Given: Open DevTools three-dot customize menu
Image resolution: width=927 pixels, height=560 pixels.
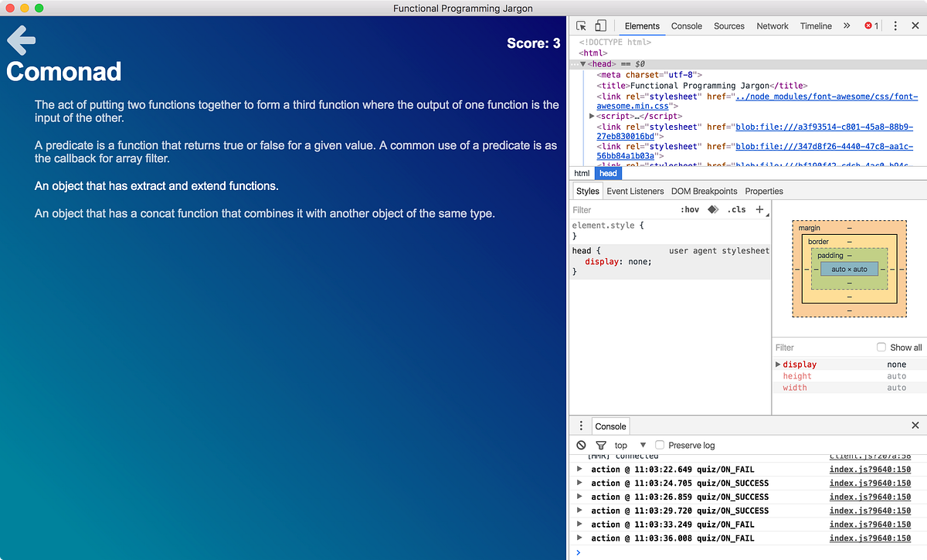Looking at the screenshot, I should pos(895,25).
